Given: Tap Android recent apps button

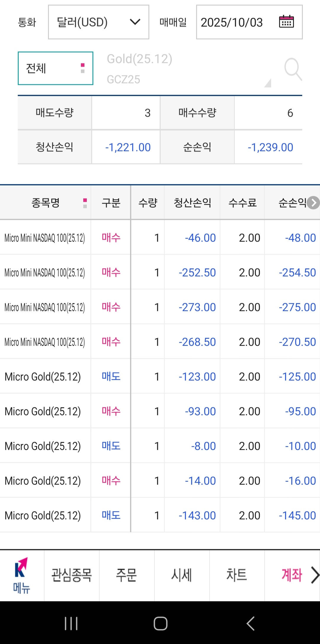Looking at the screenshot, I should click(71, 623).
